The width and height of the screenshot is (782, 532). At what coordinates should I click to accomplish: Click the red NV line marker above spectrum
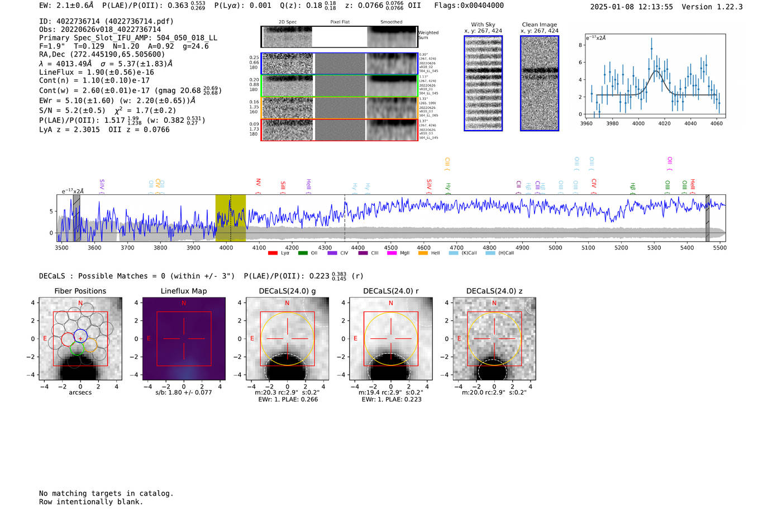pos(258,183)
